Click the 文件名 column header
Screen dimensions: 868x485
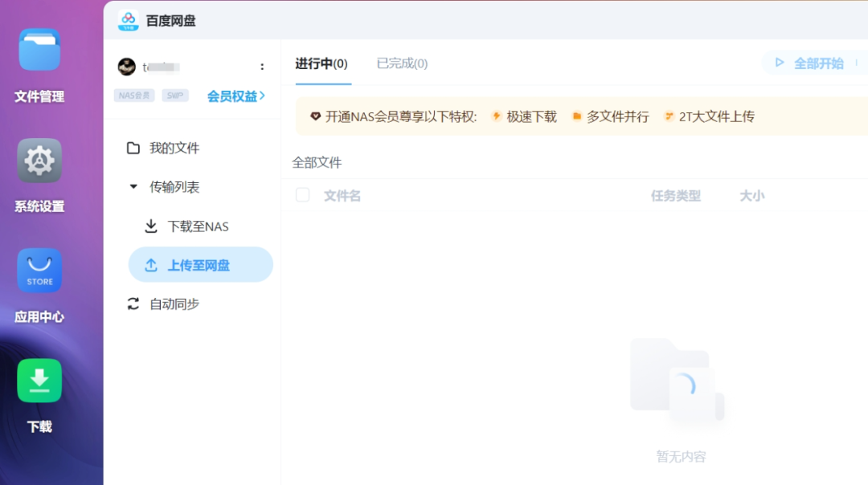coord(342,196)
